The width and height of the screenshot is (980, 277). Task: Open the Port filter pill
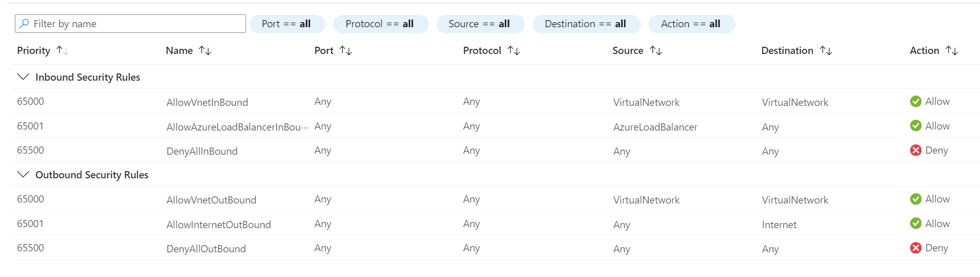287,24
